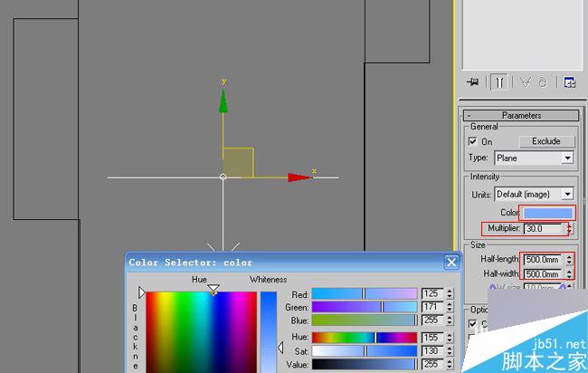Screen dimensions: 588x373
Task: Click Remove Modifier trash icon
Action: pyautogui.click(x=543, y=81)
